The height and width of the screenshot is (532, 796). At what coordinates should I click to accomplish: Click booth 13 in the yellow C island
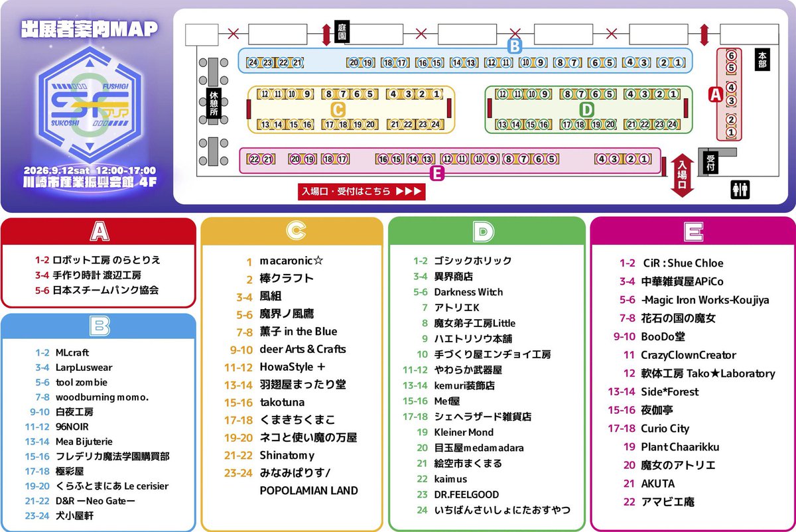(x=265, y=124)
